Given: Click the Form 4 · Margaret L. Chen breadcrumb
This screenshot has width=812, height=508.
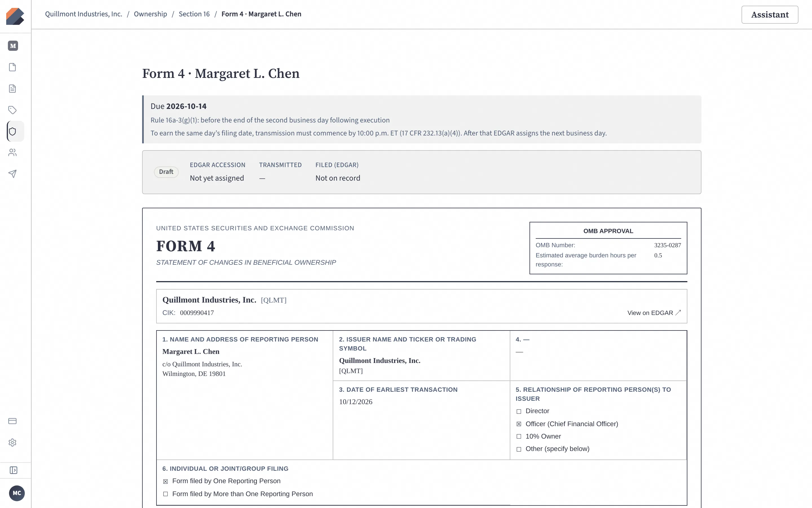Looking at the screenshot, I should (x=261, y=14).
